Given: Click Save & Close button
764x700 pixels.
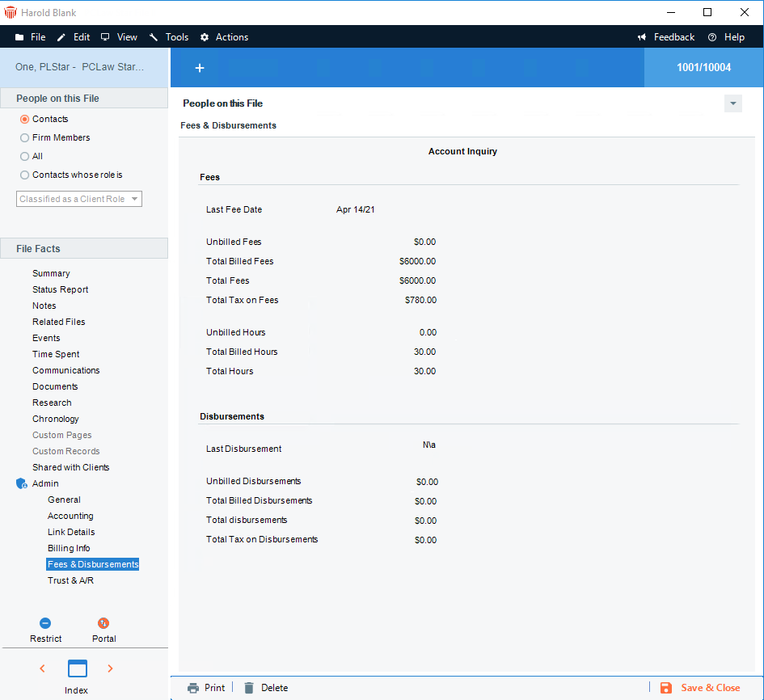Looking at the screenshot, I should pos(700,688).
